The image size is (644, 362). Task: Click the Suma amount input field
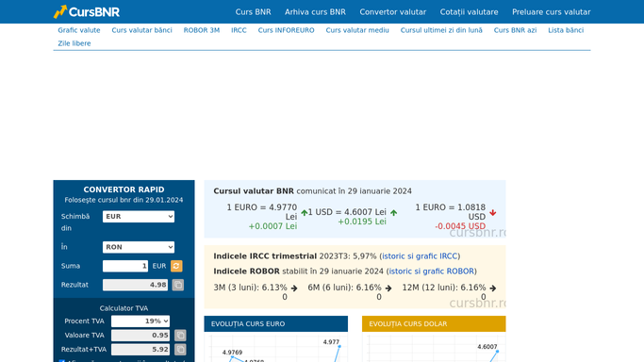[x=125, y=266]
